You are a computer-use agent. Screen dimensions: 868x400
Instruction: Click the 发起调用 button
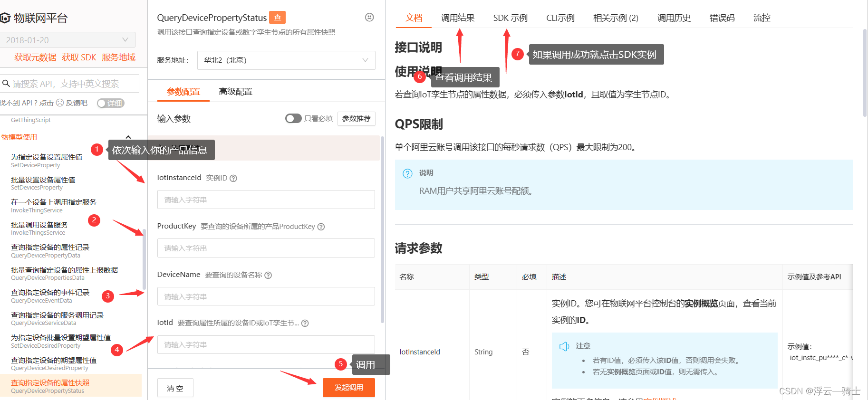(349, 388)
